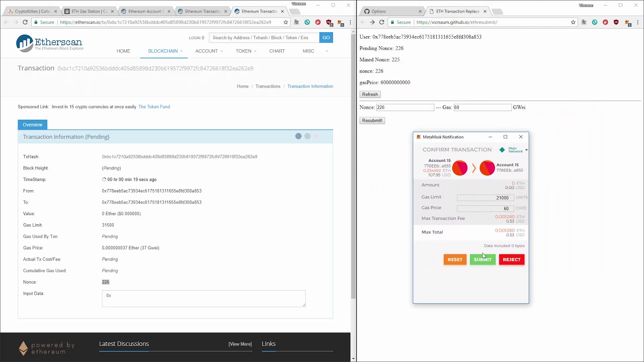Go back in the vicnaum browser window
Screen dimensions: 644x362
click(x=362, y=22)
